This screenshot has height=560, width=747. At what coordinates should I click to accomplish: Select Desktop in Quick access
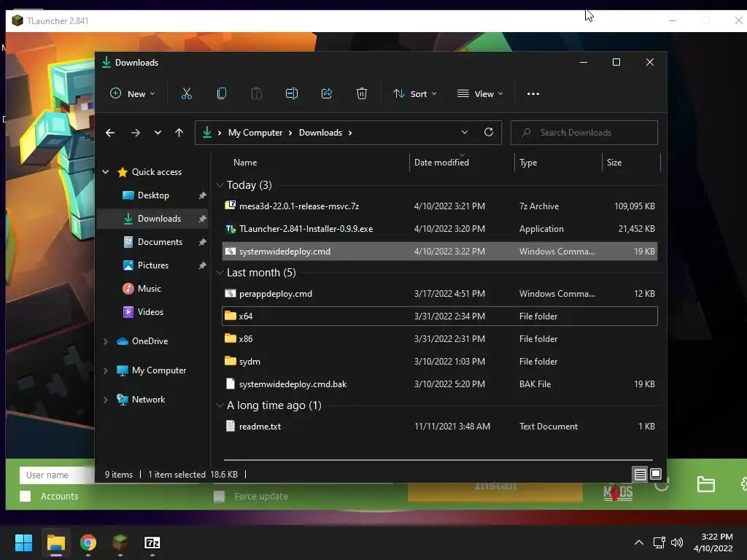pos(153,195)
